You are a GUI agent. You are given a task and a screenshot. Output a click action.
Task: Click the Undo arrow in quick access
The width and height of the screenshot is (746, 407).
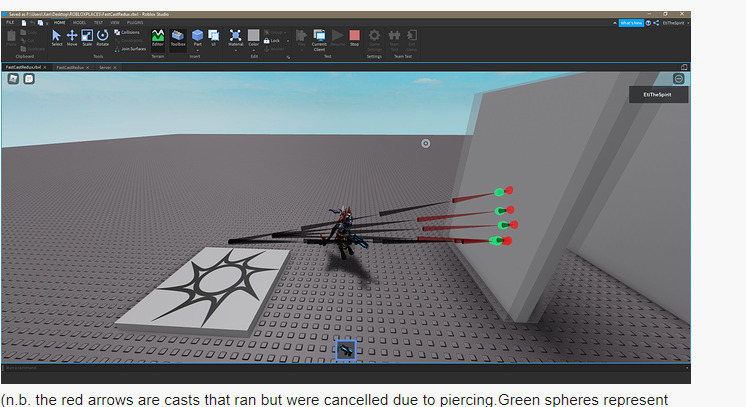[x=32, y=22]
